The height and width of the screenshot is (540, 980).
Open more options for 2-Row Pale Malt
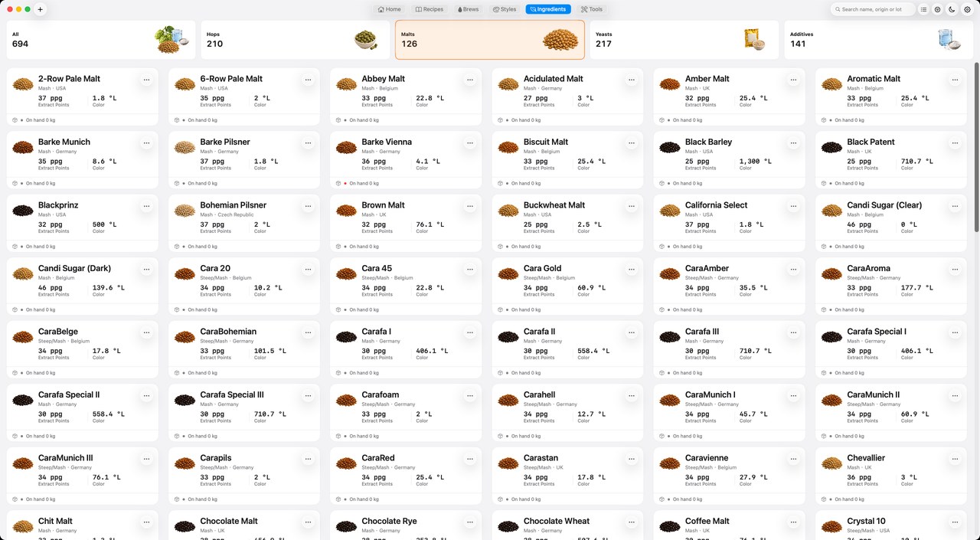click(146, 79)
